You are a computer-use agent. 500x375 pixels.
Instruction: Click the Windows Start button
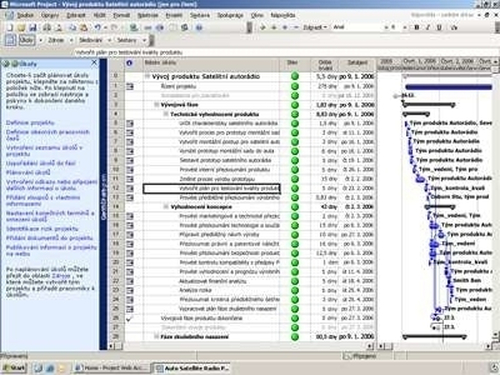click(x=14, y=368)
